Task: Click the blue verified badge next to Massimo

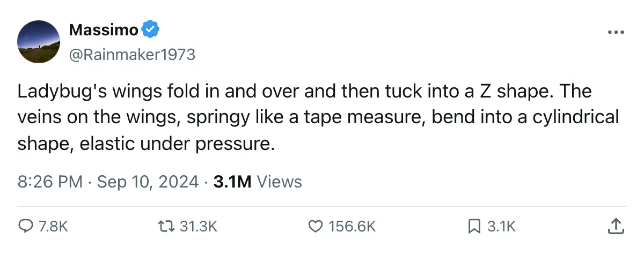Action: click(x=150, y=31)
